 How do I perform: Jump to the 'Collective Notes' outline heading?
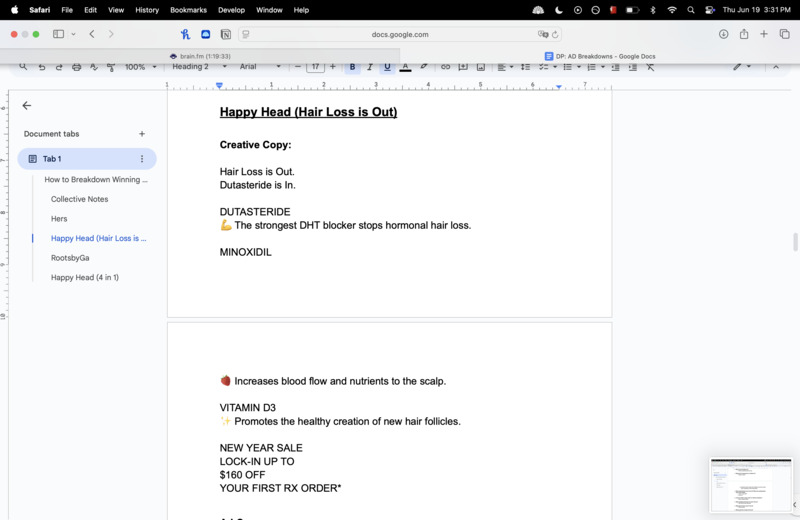coord(80,199)
